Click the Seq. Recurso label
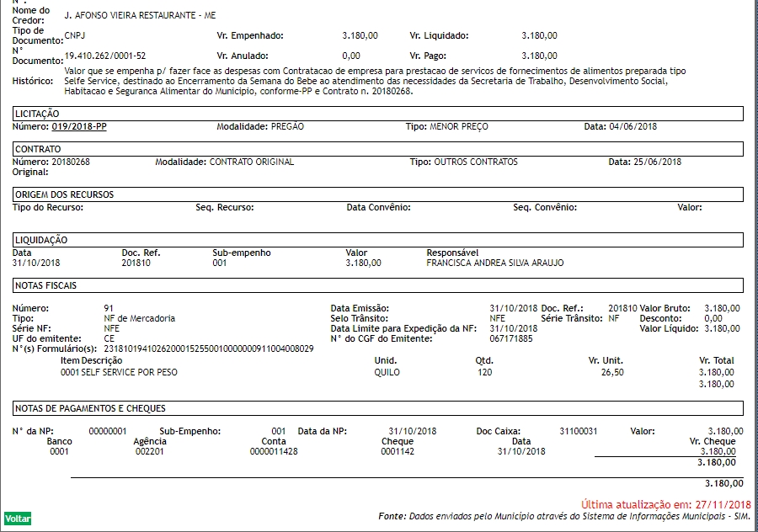The height and width of the screenshot is (532, 758). [x=225, y=207]
